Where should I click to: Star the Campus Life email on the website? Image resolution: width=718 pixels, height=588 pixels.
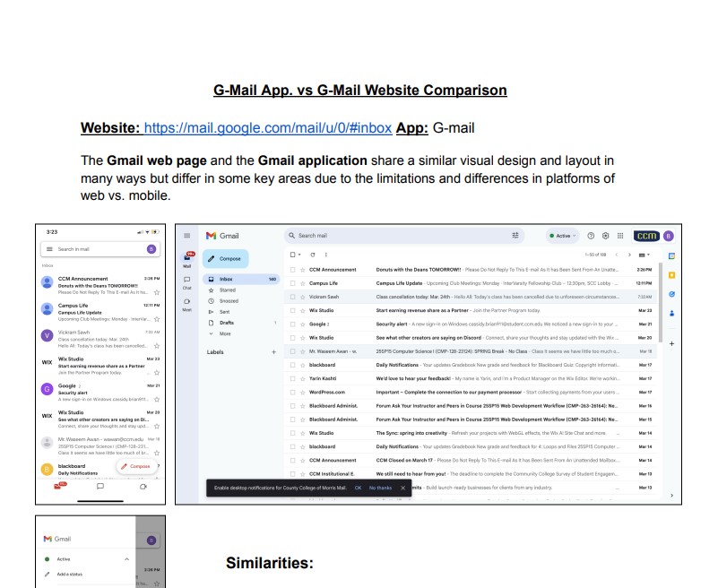pos(302,283)
